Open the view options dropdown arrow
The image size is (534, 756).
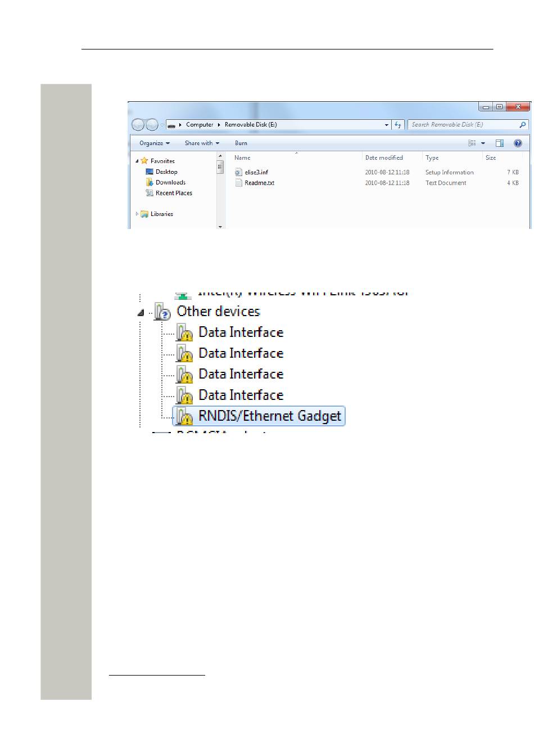[483, 143]
